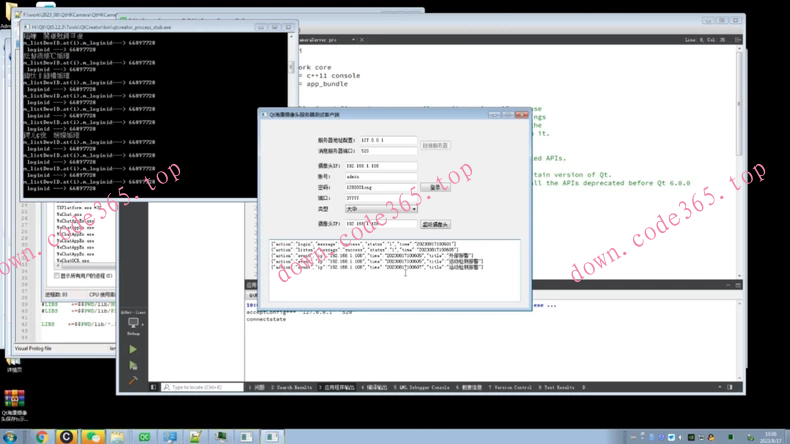Toggle the left sidebar icon beside locator

(154, 387)
